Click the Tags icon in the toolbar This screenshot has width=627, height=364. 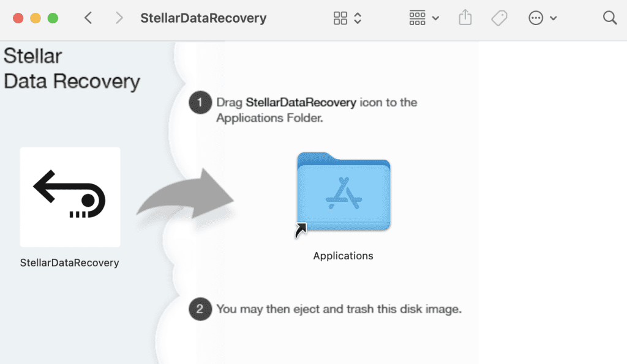pyautogui.click(x=499, y=18)
